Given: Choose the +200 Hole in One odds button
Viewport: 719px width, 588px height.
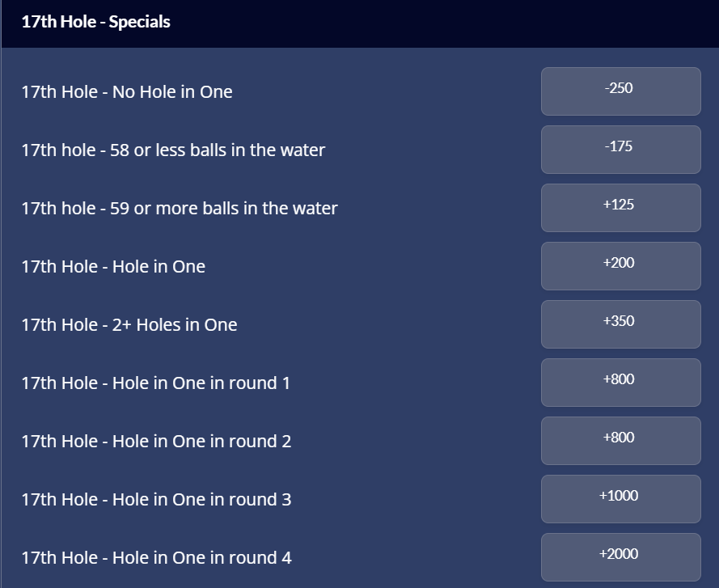Looking at the screenshot, I should (x=620, y=266).
